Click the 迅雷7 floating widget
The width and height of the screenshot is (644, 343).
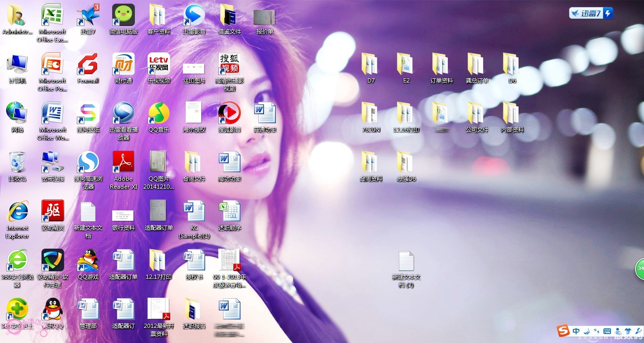pos(591,13)
